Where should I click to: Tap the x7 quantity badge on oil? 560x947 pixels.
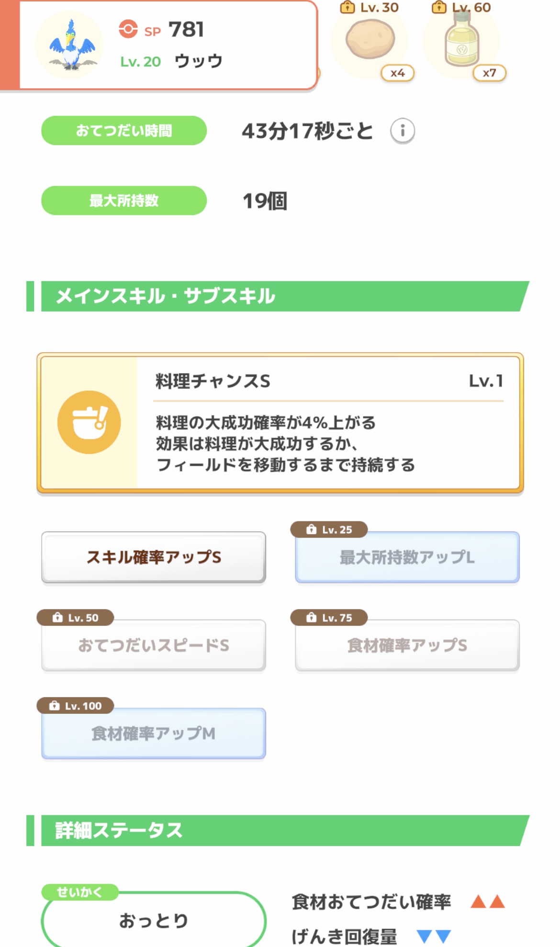[x=489, y=73]
